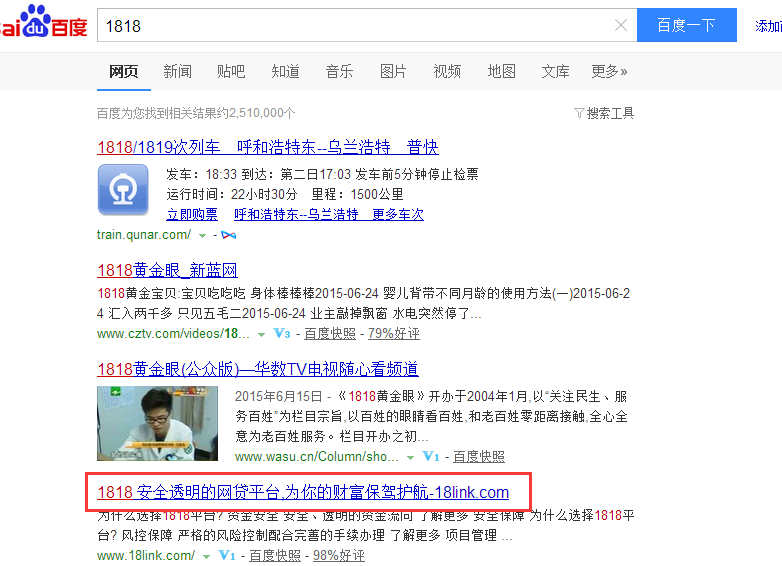The height and width of the screenshot is (566, 782).
Task: Click into the search input field
Action: [350, 26]
